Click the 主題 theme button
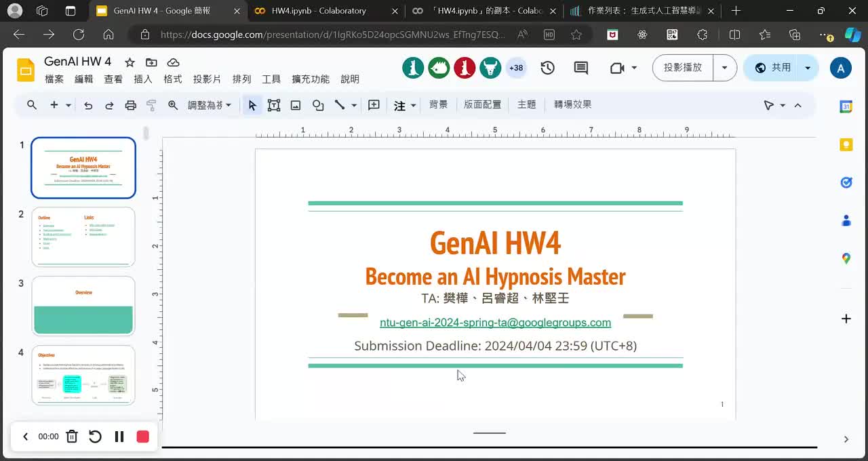 pos(527,104)
